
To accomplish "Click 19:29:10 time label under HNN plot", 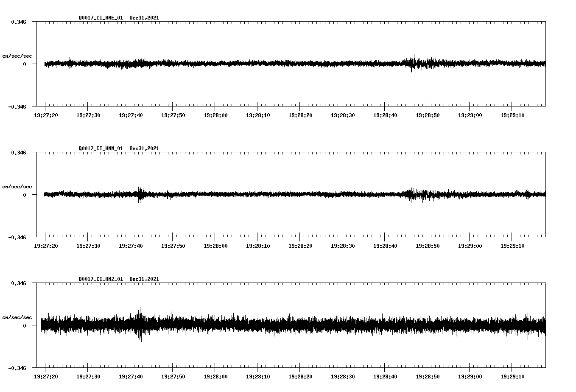I will 512,246.
